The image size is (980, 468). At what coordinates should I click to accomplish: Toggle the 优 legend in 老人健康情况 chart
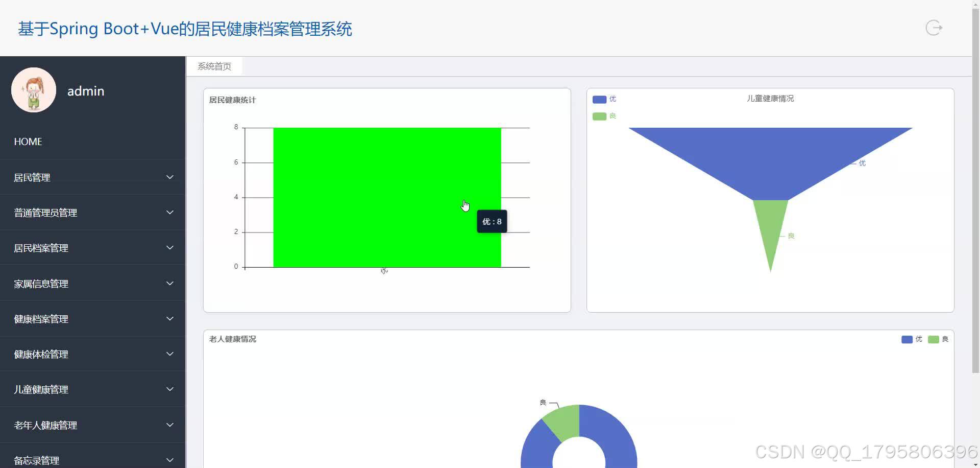click(x=912, y=339)
